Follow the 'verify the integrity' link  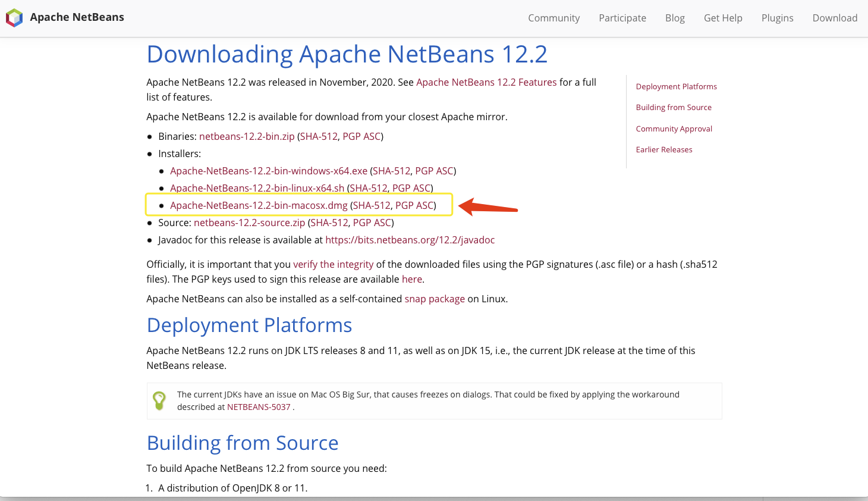click(x=334, y=264)
